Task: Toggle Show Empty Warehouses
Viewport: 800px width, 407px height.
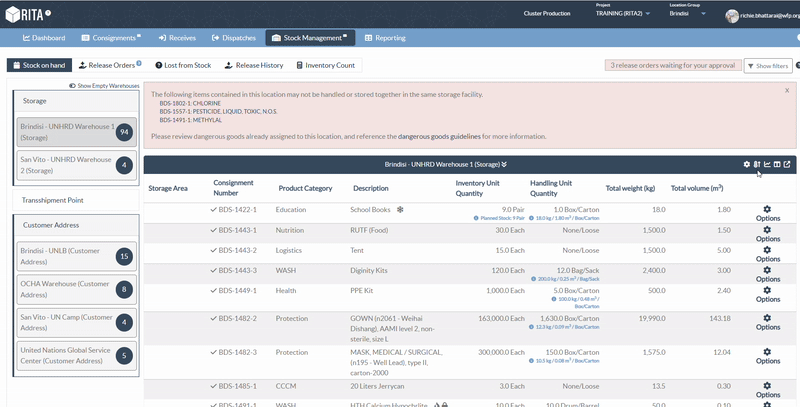Action: 106,86
